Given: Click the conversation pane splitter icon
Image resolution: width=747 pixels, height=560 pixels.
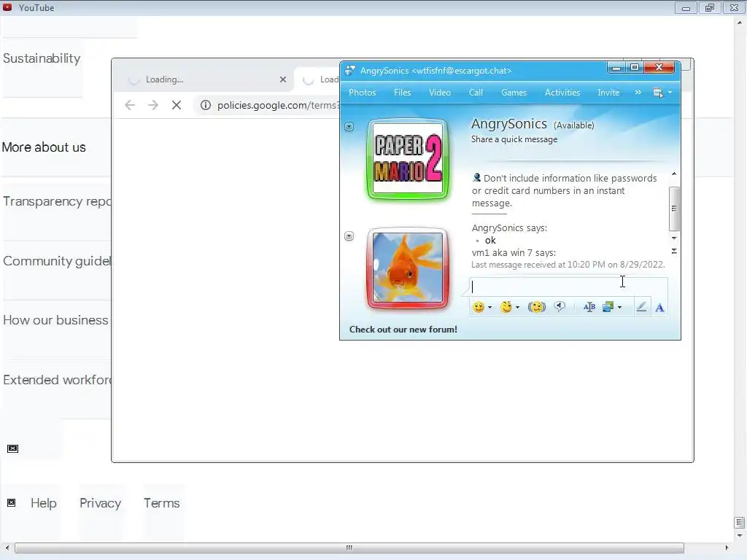Looking at the screenshot, I should pos(673,251).
